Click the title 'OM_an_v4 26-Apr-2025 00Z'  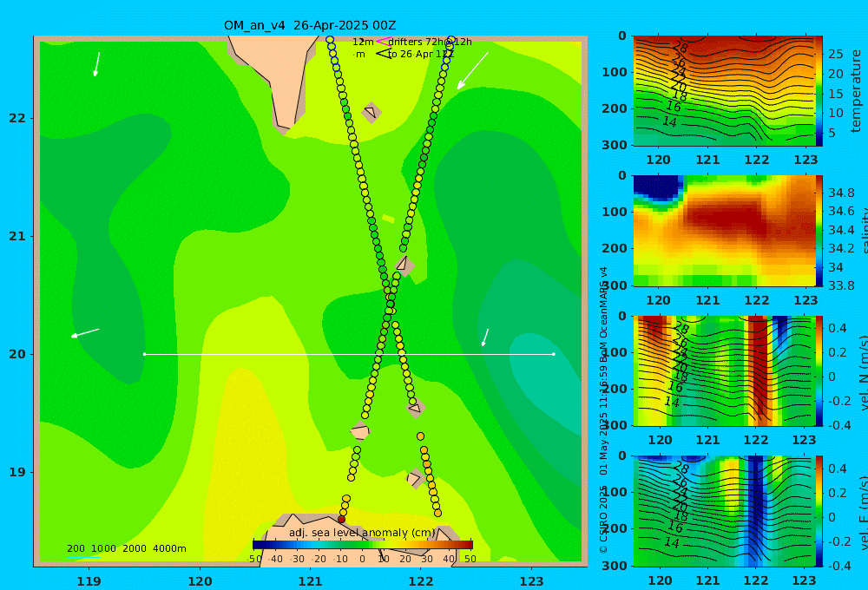point(310,25)
